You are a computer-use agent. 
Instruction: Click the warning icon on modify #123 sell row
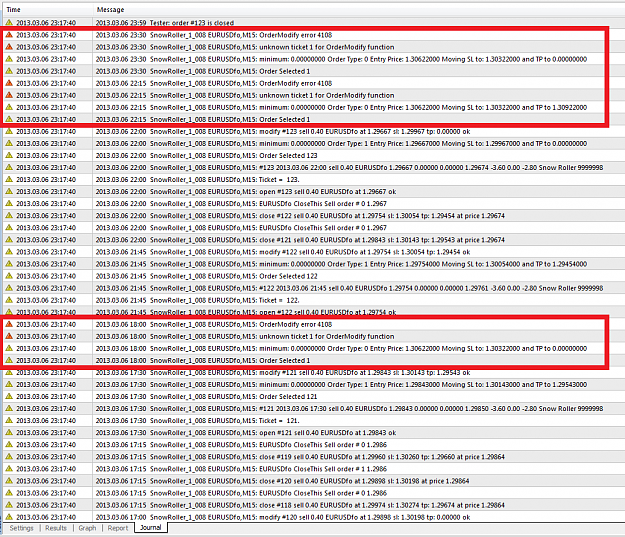tap(9, 131)
